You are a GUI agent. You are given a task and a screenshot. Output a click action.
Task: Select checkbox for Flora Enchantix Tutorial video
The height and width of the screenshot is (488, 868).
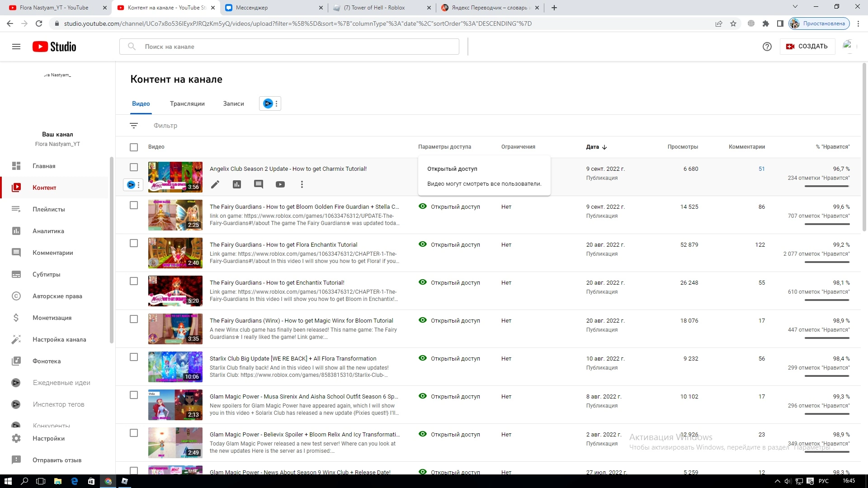click(134, 243)
